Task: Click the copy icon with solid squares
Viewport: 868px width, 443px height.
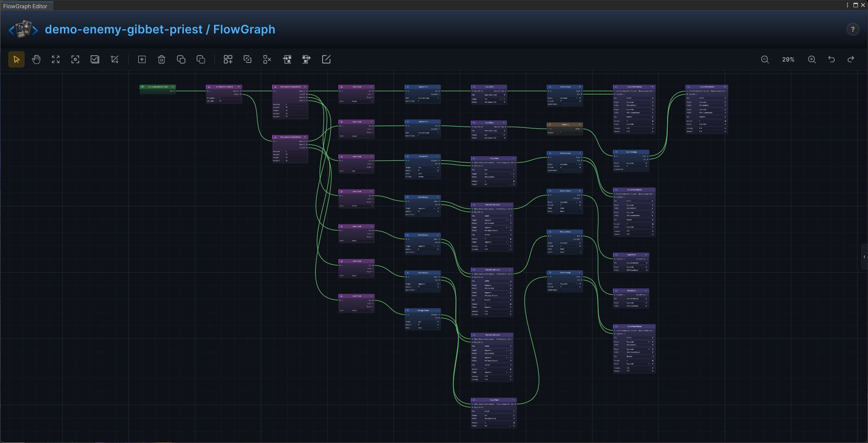Action: point(181,59)
